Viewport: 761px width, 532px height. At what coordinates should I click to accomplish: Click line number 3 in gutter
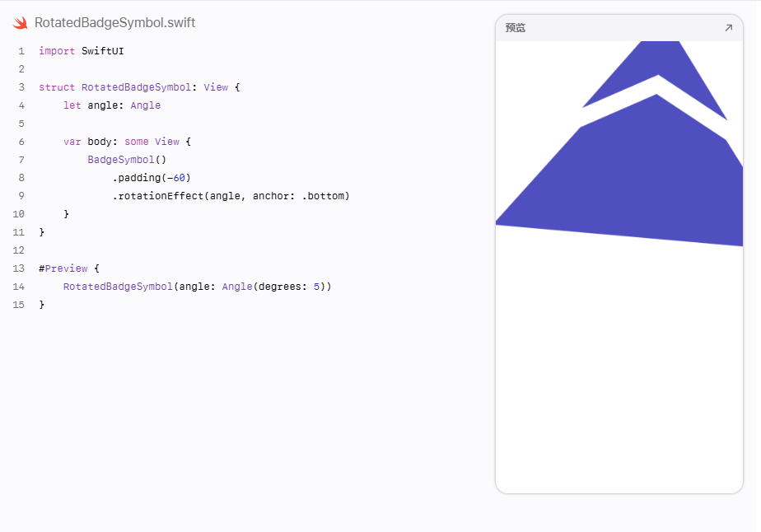tap(21, 87)
